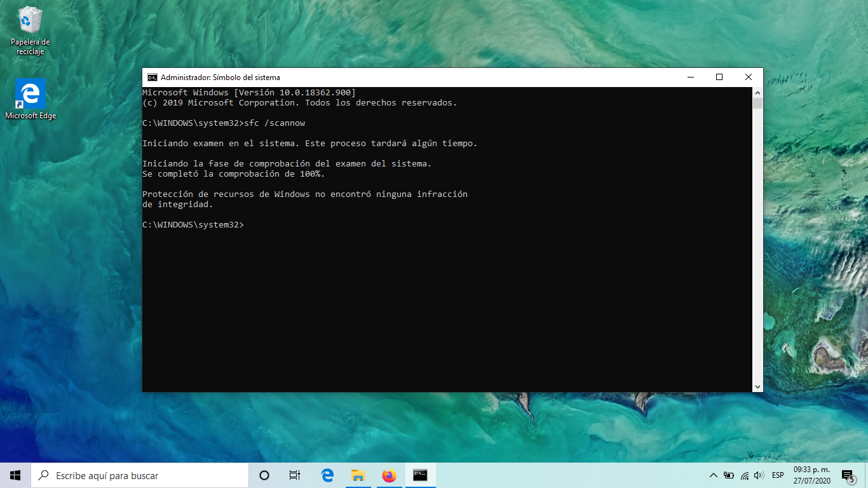
Task: Click the 'Protección de recursos de Windows' line
Action: (304, 194)
